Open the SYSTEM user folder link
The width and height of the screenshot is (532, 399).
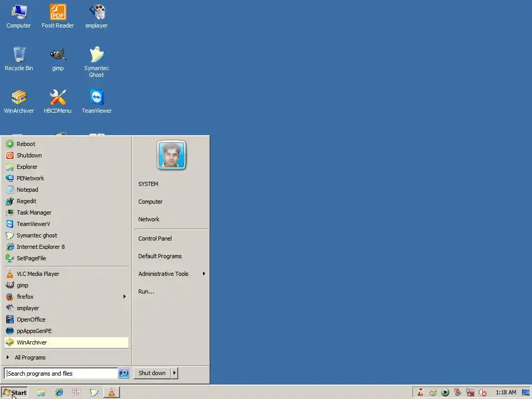(x=148, y=184)
